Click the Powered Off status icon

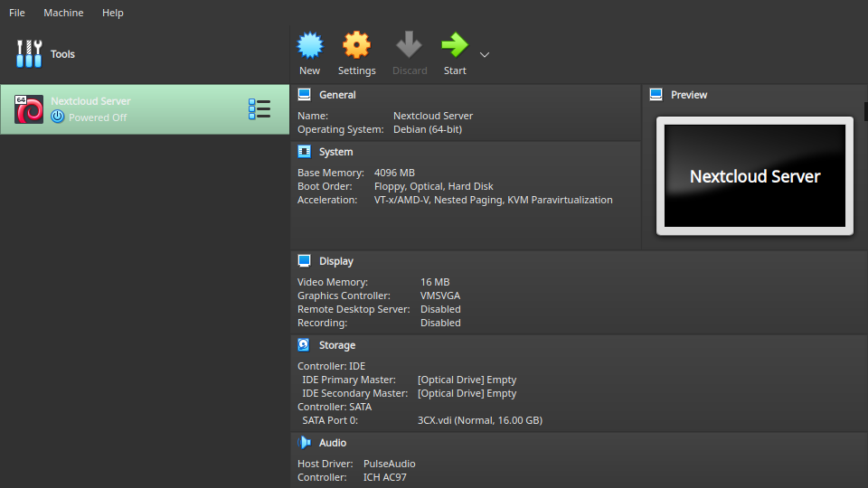pos(58,117)
